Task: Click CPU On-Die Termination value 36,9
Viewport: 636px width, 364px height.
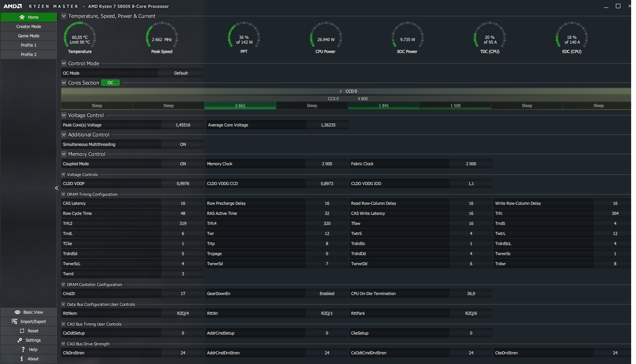Action: click(x=471, y=294)
